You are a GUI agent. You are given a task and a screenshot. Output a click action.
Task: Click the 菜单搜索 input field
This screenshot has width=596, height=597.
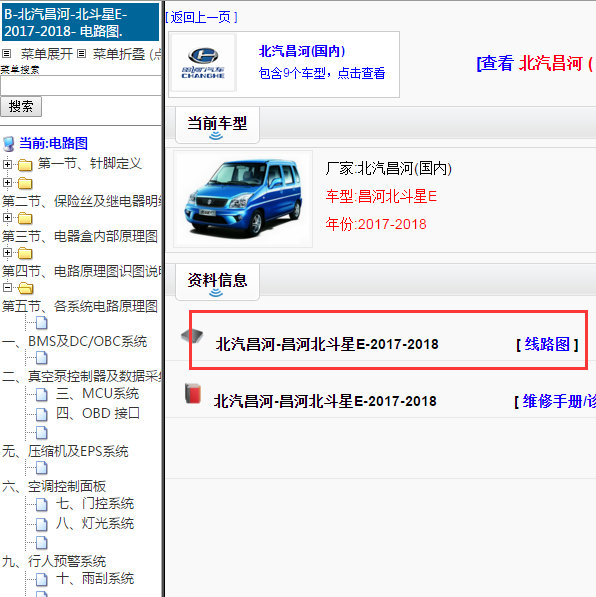(81, 86)
